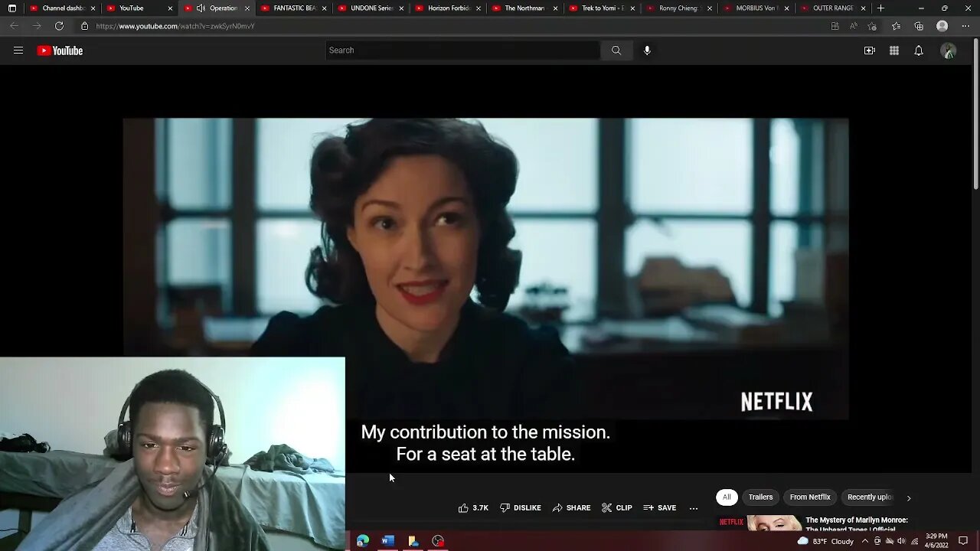
Task: Show next filter chips with arrow
Action: 909,498
